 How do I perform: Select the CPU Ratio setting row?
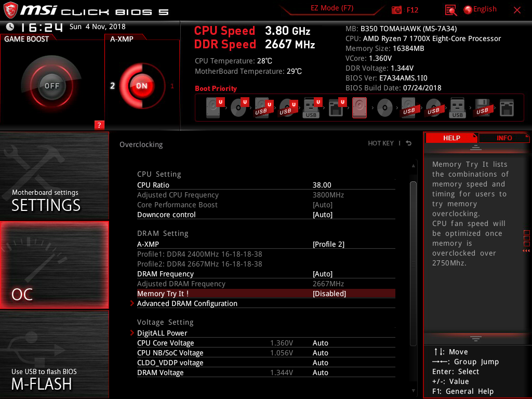[x=266, y=185]
